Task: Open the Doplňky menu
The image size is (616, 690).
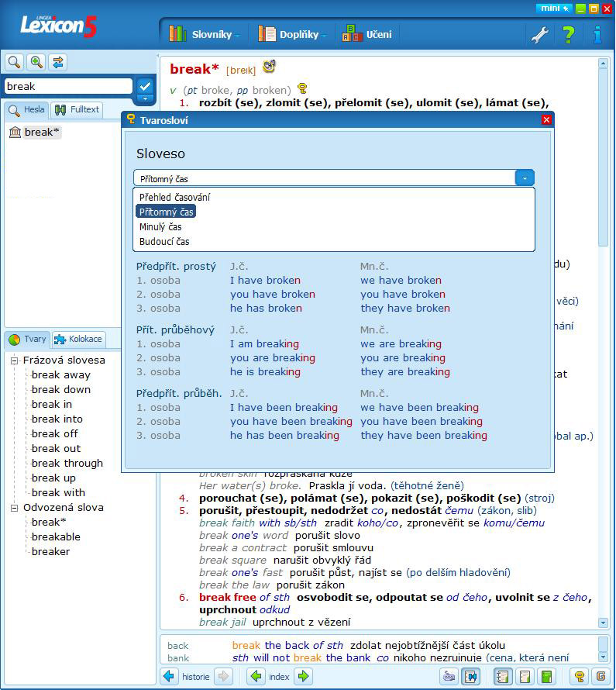Action: (292, 34)
